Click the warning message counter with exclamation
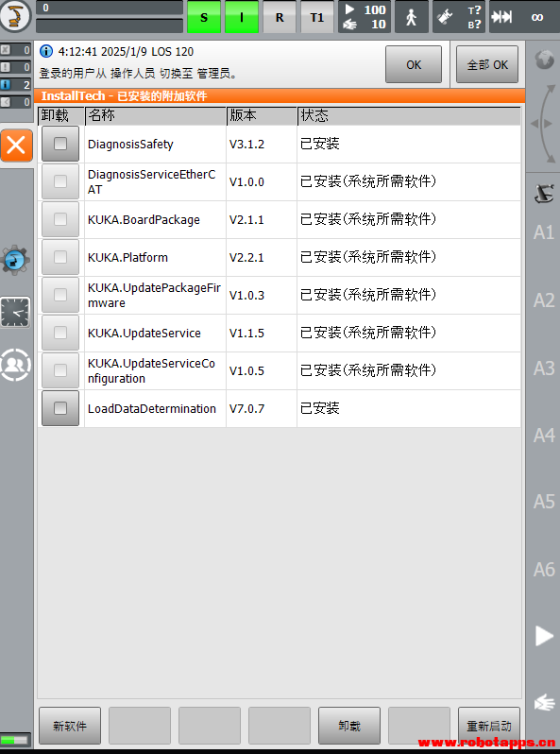560x754 pixels. pos(15,67)
